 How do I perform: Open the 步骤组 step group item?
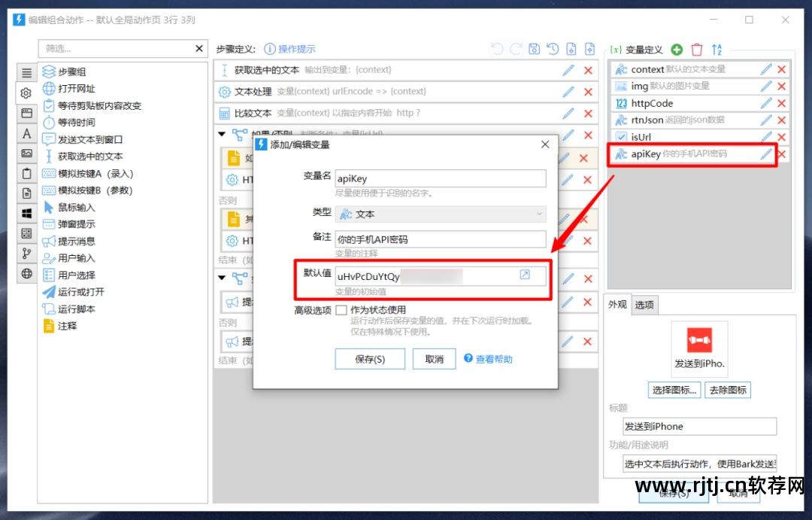tap(64, 71)
